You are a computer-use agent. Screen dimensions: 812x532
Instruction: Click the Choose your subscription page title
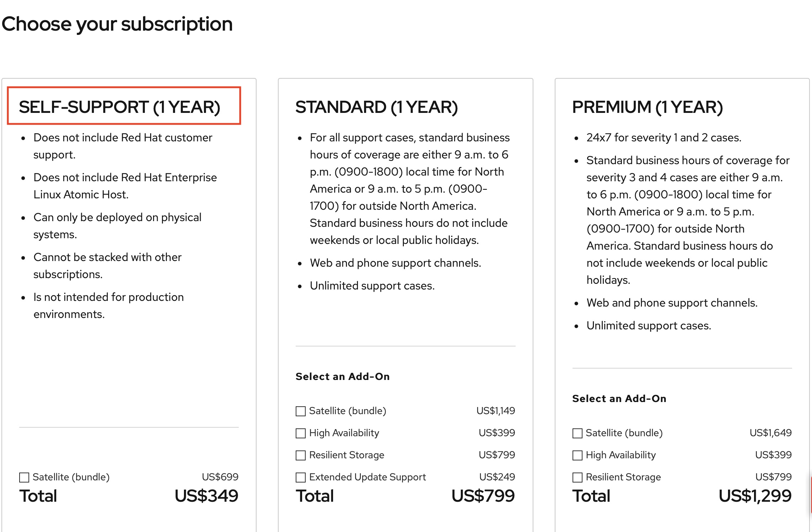(117, 24)
